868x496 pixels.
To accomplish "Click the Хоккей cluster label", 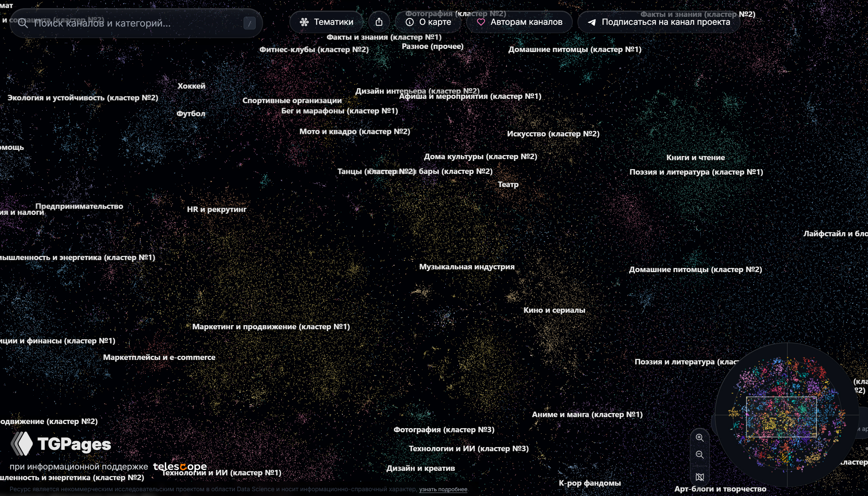I will coord(191,86).
